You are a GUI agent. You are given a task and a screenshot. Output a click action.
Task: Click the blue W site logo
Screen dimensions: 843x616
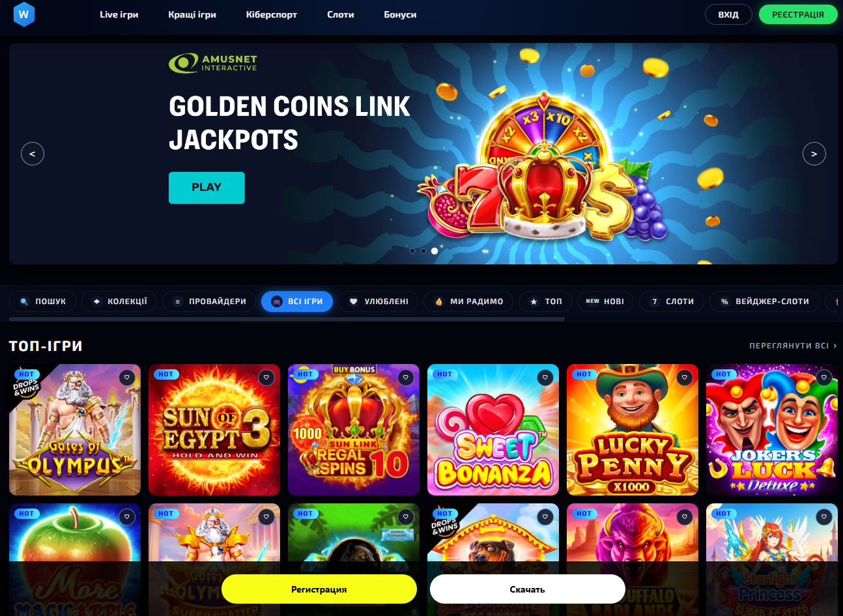coord(24,14)
